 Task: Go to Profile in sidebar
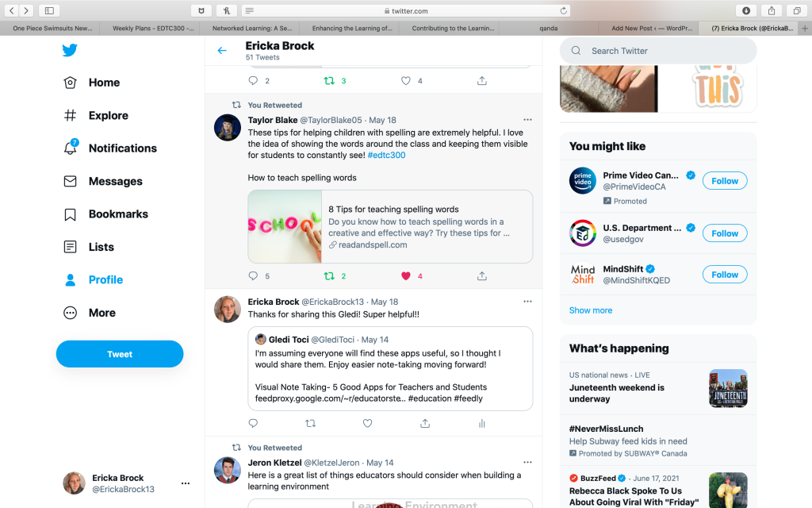pyautogui.click(x=94, y=280)
